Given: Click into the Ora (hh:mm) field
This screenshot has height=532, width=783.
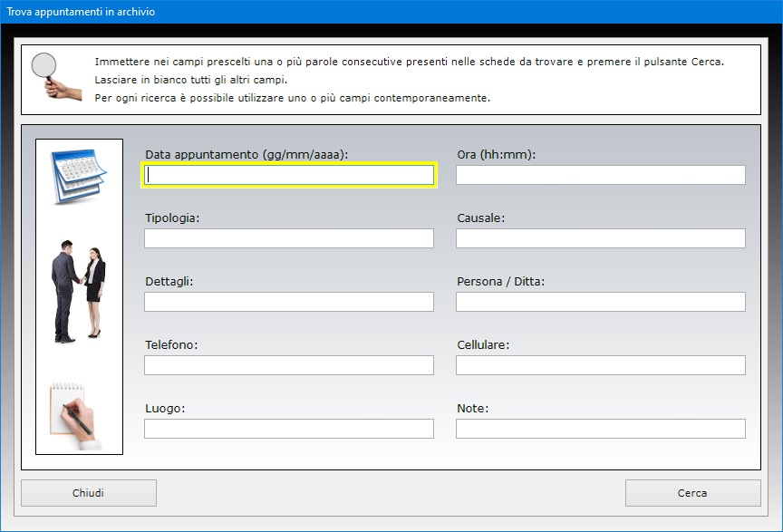Looking at the screenshot, I should tap(600, 175).
